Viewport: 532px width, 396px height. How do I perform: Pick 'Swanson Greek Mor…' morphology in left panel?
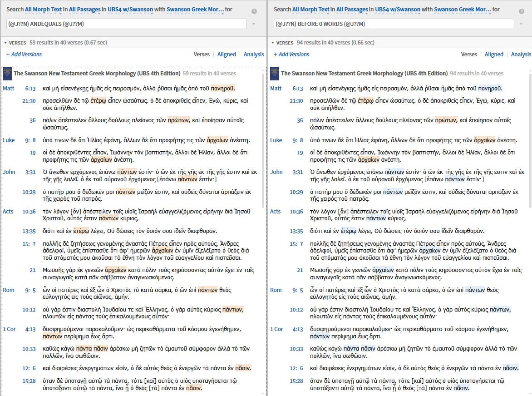tap(195, 10)
